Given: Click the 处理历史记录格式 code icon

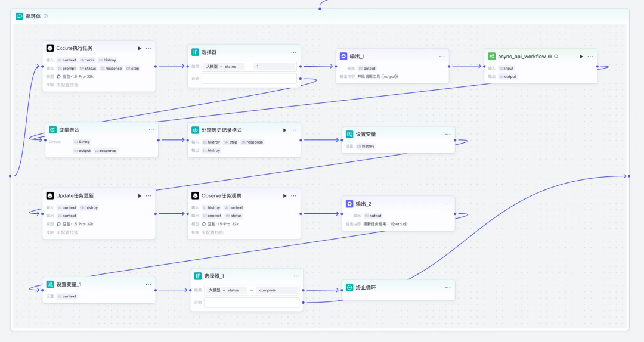Looking at the screenshot, I should click(195, 130).
